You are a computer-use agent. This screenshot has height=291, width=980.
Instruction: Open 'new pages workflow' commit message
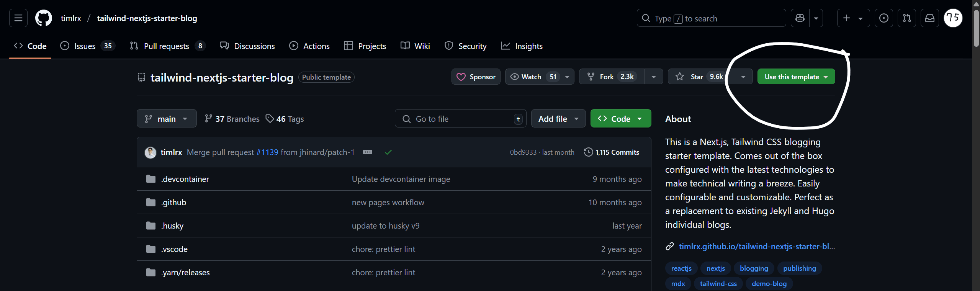(x=388, y=202)
